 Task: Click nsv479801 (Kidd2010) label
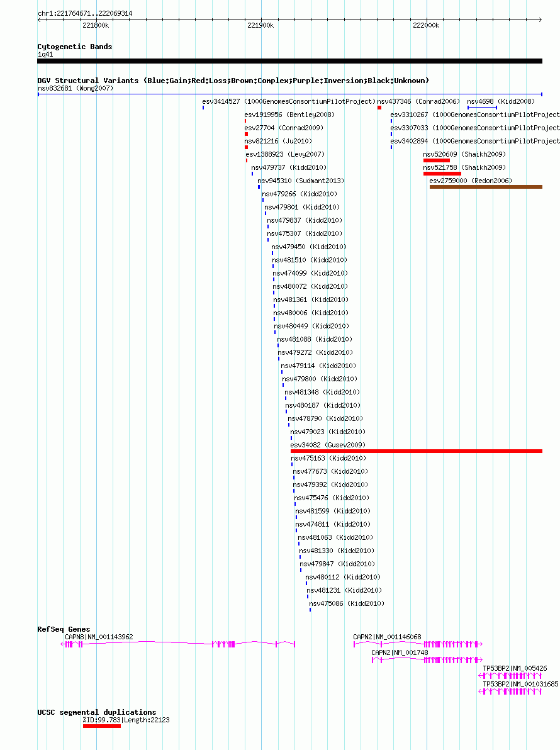[302, 208]
